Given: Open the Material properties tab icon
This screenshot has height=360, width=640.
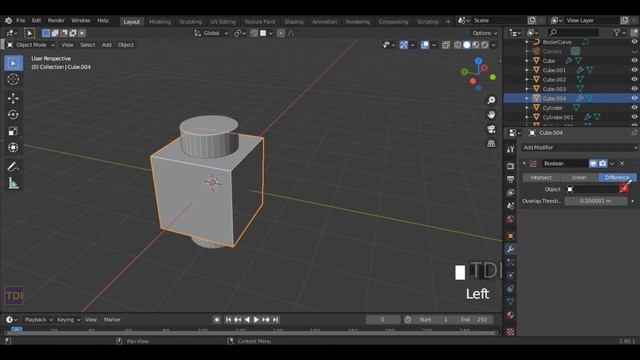Looking at the screenshot, I should [510, 315].
